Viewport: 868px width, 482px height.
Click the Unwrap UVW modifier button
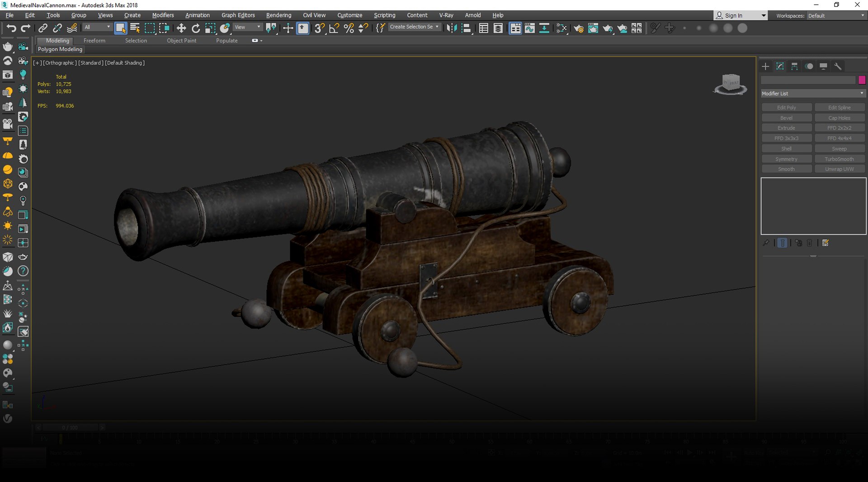pos(840,169)
